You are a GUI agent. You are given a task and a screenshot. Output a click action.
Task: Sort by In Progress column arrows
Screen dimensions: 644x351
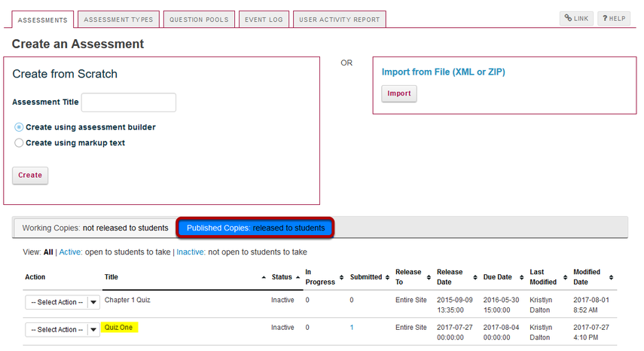(x=341, y=277)
